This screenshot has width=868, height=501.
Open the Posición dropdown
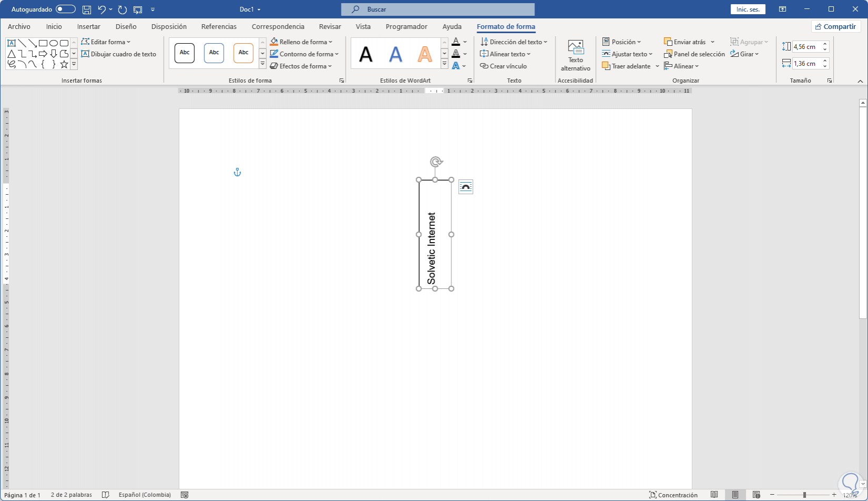click(622, 42)
